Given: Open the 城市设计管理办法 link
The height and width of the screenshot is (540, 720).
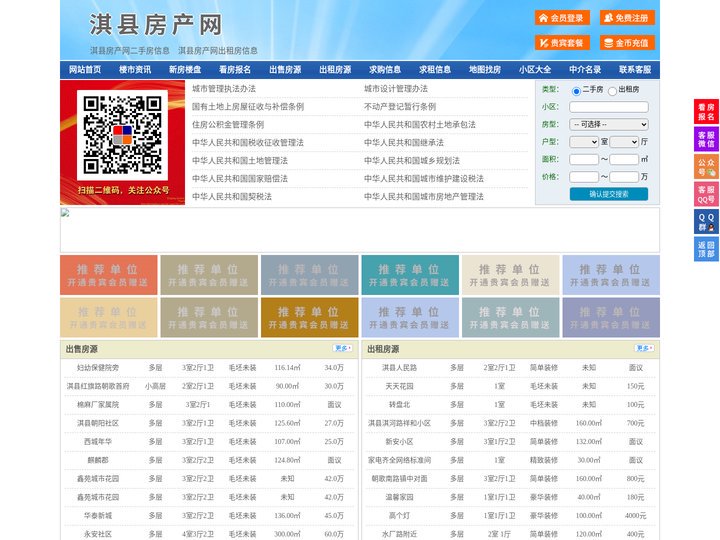Looking at the screenshot, I should (x=396, y=89).
